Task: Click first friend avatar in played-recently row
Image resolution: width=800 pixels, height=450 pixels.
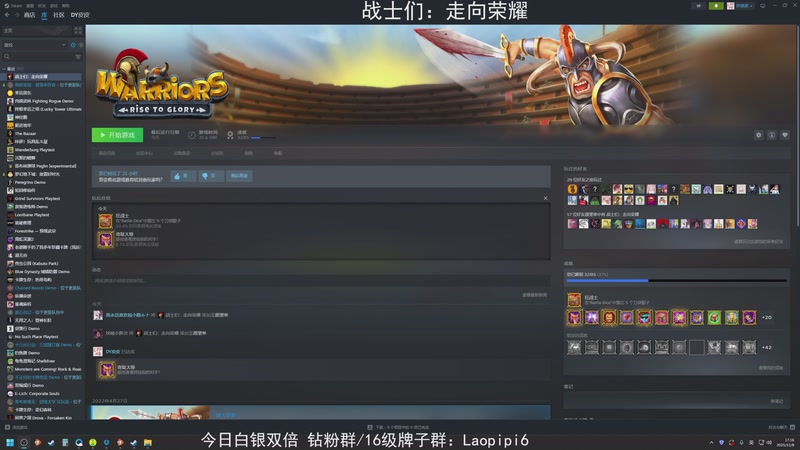Action: tap(572, 189)
